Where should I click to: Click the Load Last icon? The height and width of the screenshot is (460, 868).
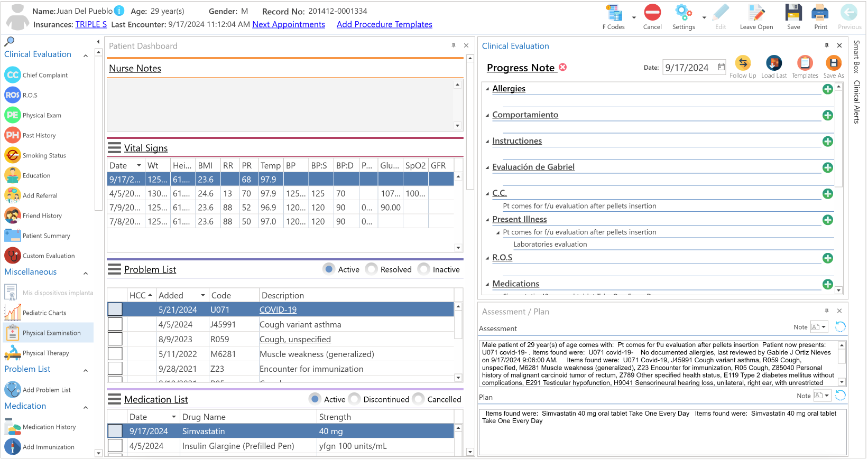coord(774,63)
